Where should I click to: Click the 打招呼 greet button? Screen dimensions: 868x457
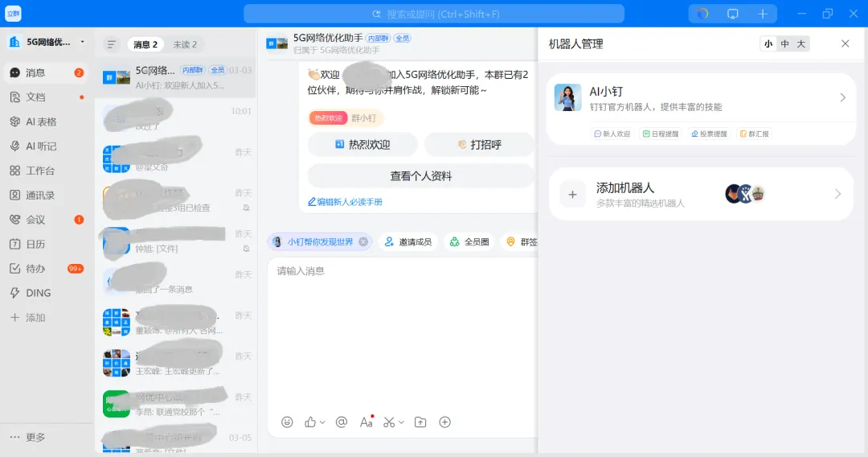479,145
